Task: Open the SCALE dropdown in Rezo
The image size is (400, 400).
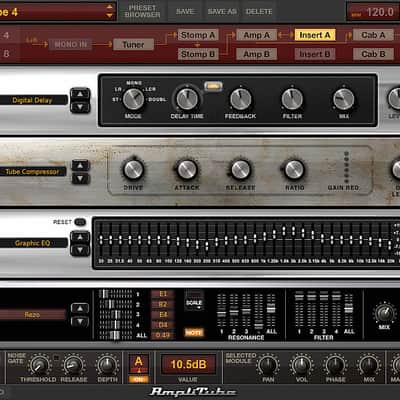Action: pos(194,301)
